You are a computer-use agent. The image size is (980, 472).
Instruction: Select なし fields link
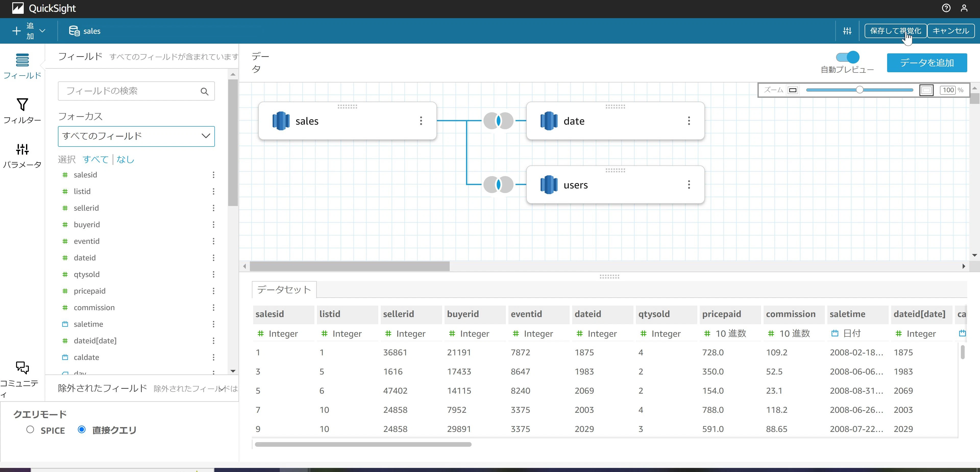[125, 159]
